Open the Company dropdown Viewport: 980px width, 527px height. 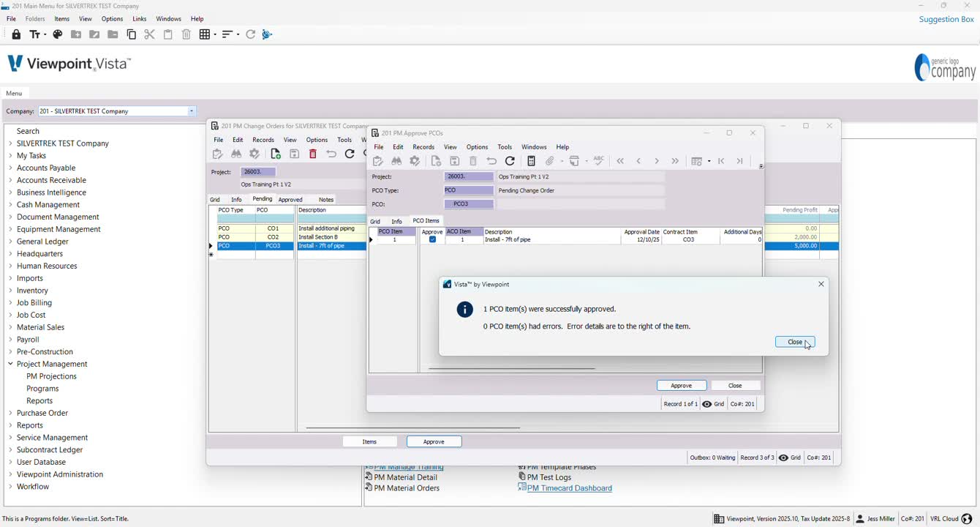coord(192,111)
